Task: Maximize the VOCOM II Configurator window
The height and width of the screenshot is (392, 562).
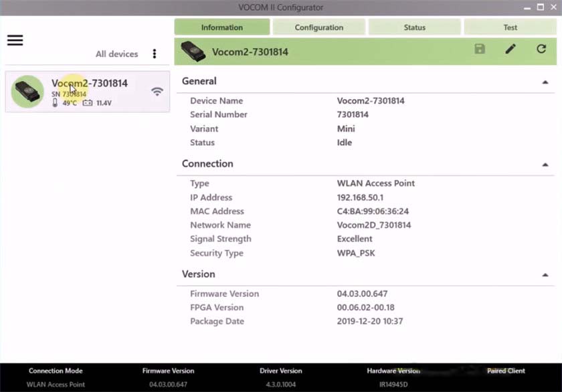Action: click(541, 7)
